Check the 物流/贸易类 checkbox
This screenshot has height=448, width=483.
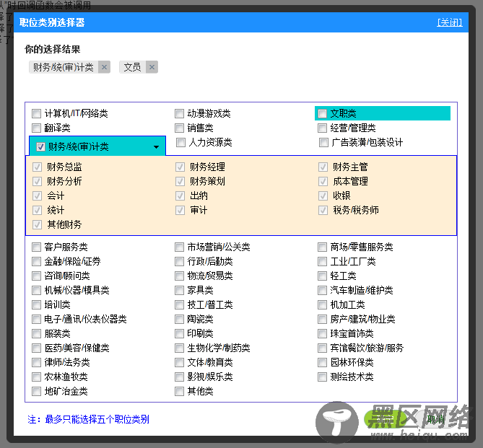tap(179, 276)
